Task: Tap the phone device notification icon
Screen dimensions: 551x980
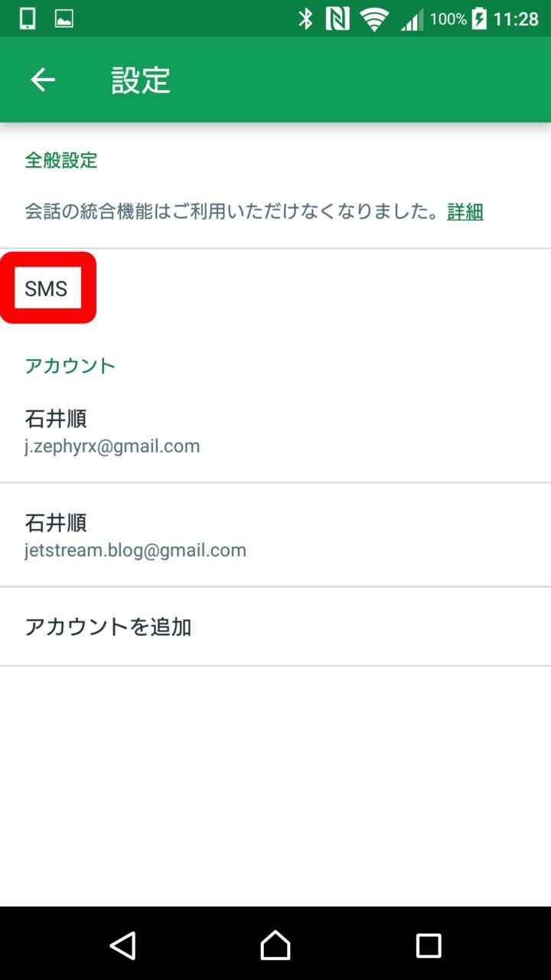Action: tap(28, 19)
